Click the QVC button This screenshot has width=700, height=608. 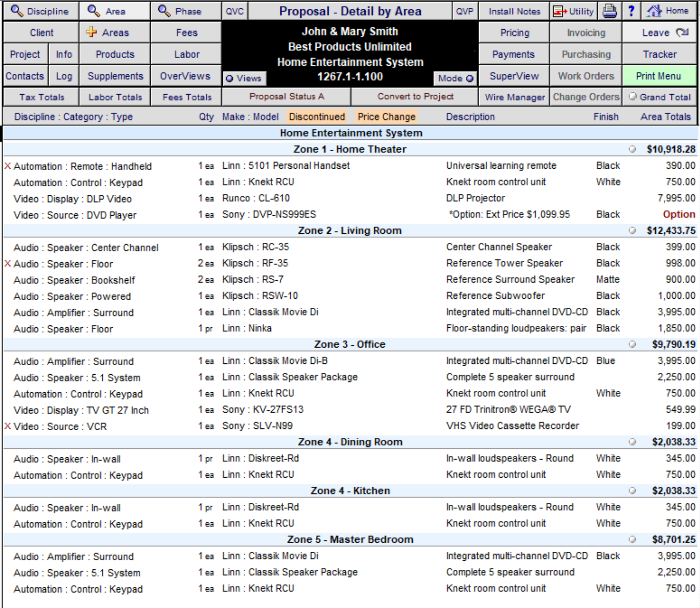coord(235,11)
